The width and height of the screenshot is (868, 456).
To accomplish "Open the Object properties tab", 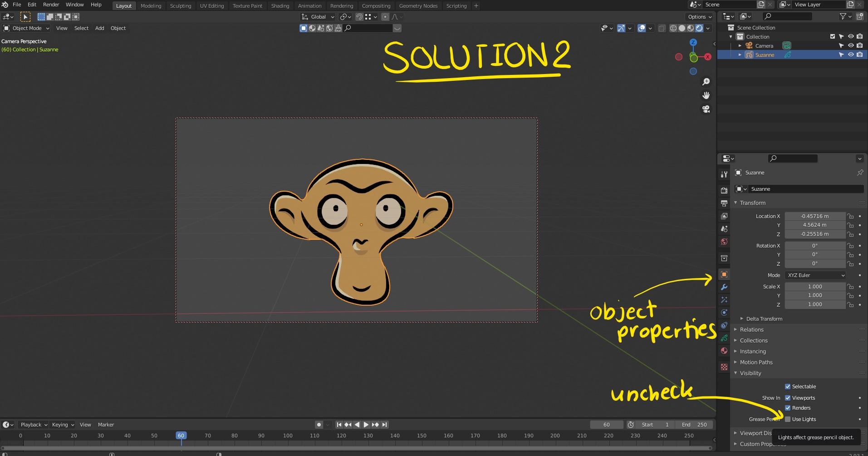I will pos(724,274).
